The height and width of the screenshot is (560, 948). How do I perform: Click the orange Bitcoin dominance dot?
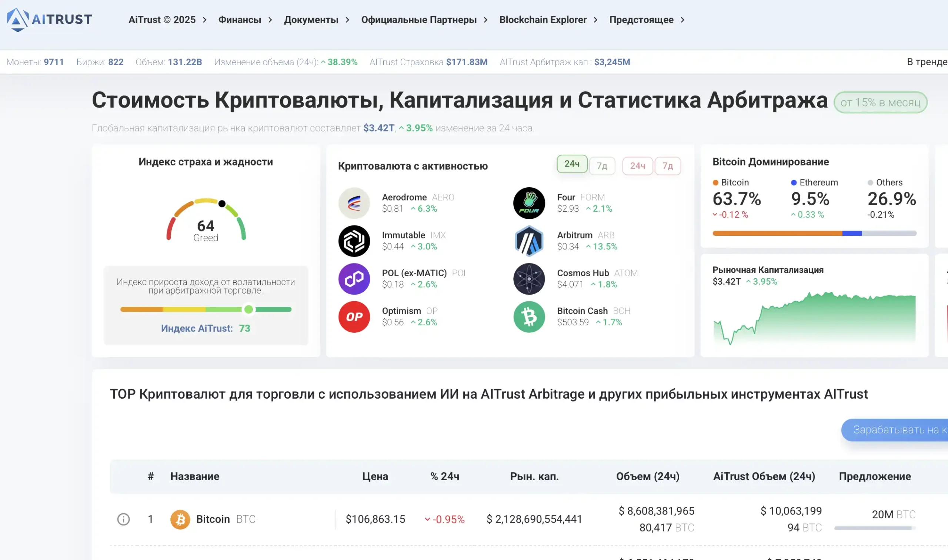715,182
